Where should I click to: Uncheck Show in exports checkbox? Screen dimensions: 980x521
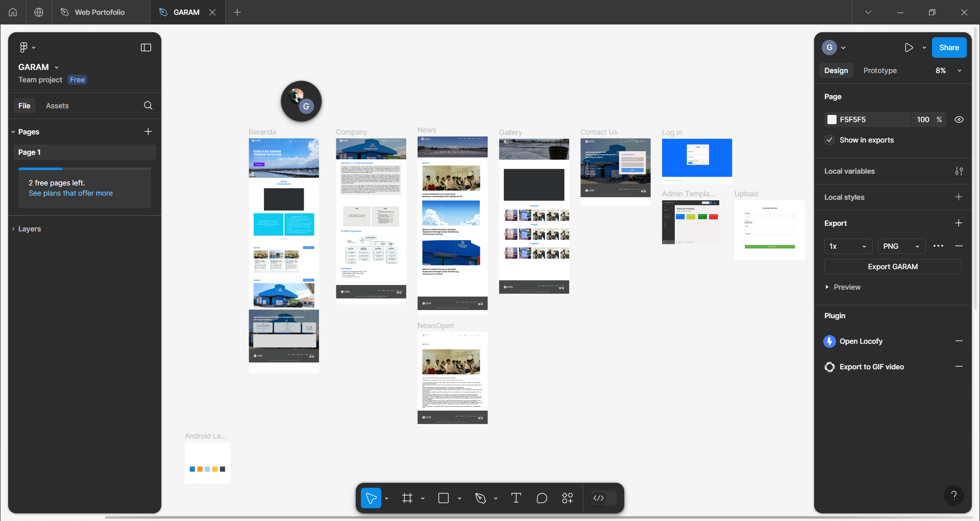point(830,140)
